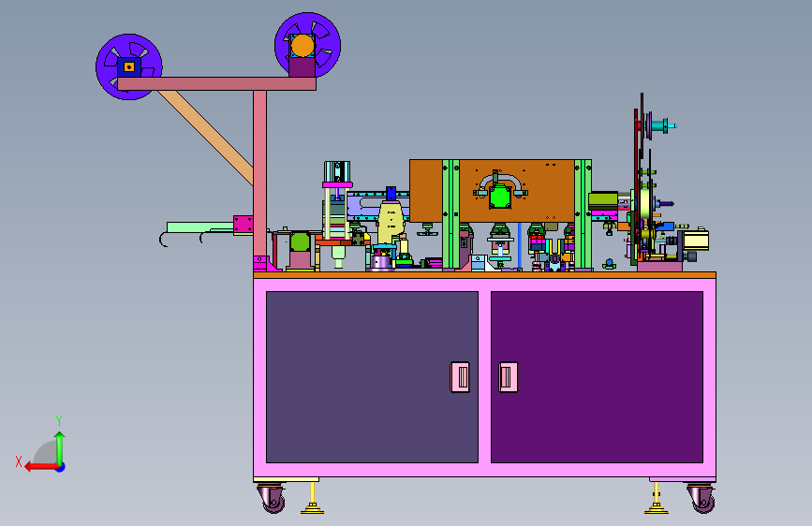Pick the left cabinet door handle
The width and height of the screenshot is (812, 526).
[460, 377]
